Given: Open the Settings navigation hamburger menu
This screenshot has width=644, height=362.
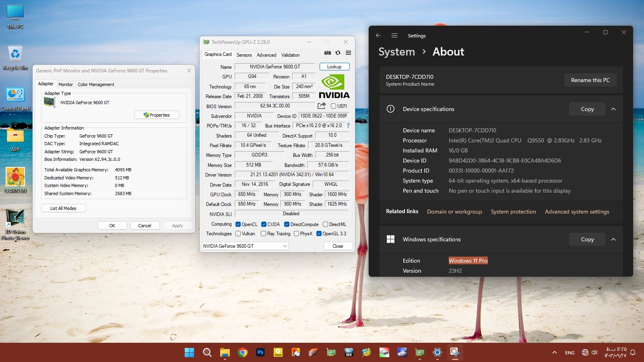Looking at the screenshot, I should tap(394, 35).
